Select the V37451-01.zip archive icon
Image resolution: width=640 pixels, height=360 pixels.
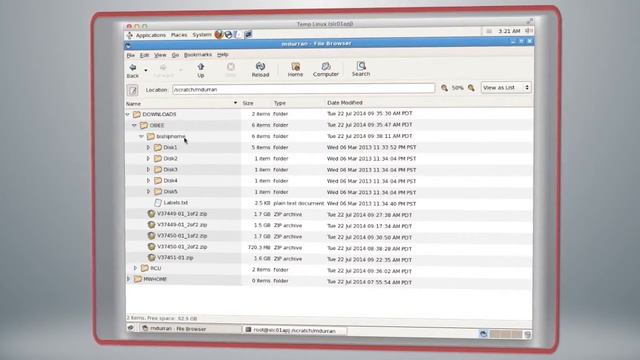click(x=151, y=258)
